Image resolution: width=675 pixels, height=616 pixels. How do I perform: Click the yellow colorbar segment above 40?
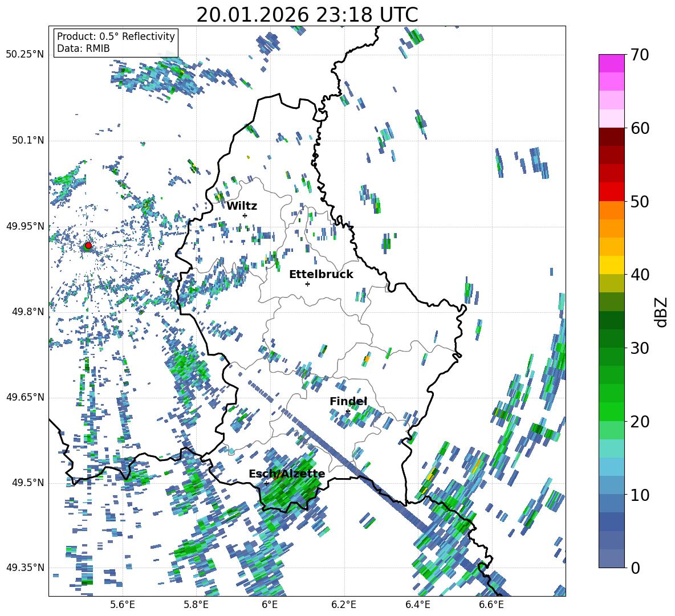611,265
